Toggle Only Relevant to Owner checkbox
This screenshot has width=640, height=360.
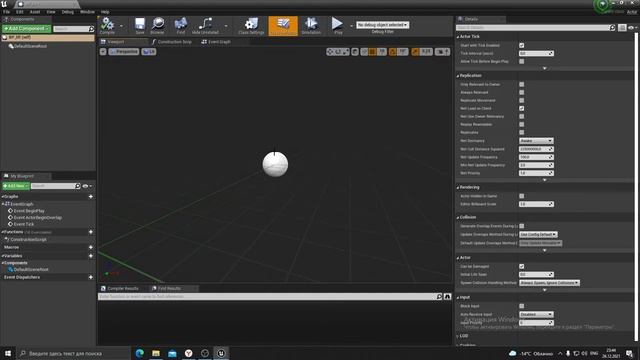coord(522,84)
